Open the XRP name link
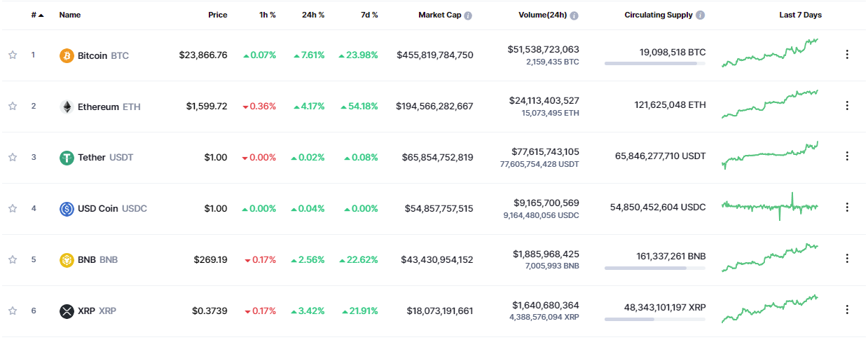The width and height of the screenshot is (868, 340). point(97,311)
